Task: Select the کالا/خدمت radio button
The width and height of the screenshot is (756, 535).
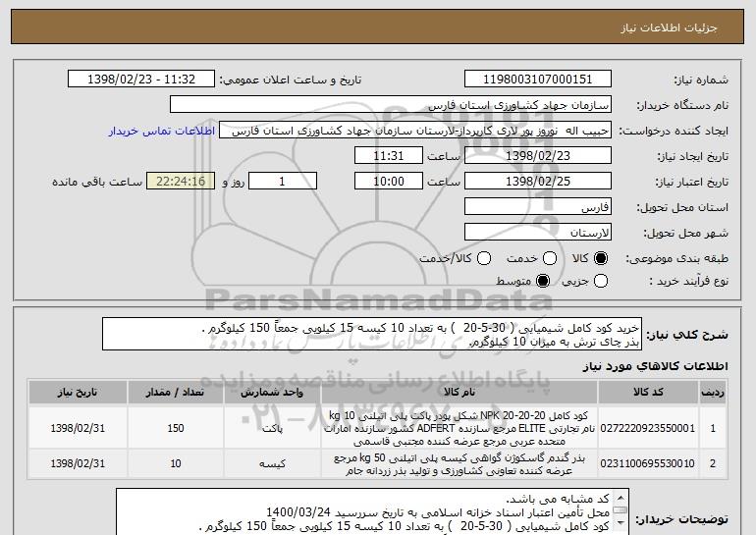Action: [484, 258]
